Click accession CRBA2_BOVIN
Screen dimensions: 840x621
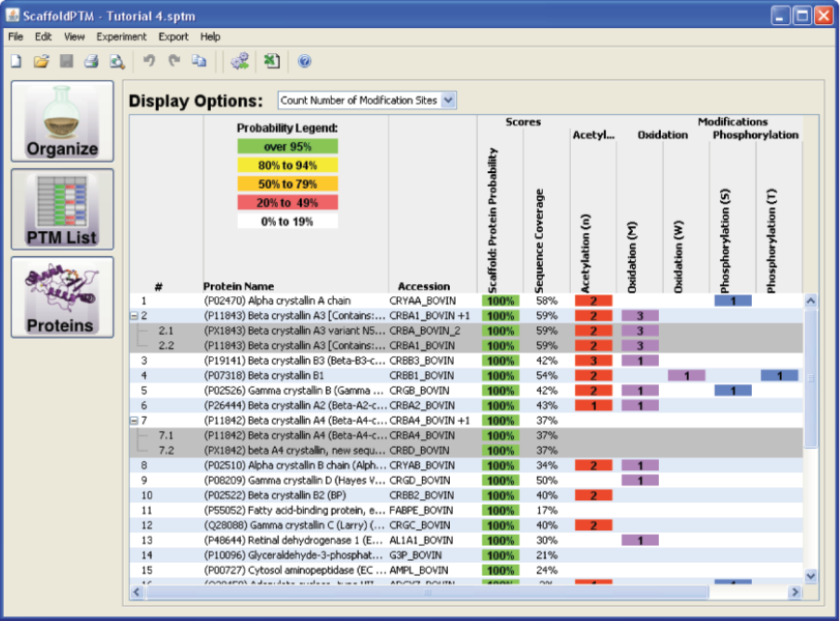[422, 406]
